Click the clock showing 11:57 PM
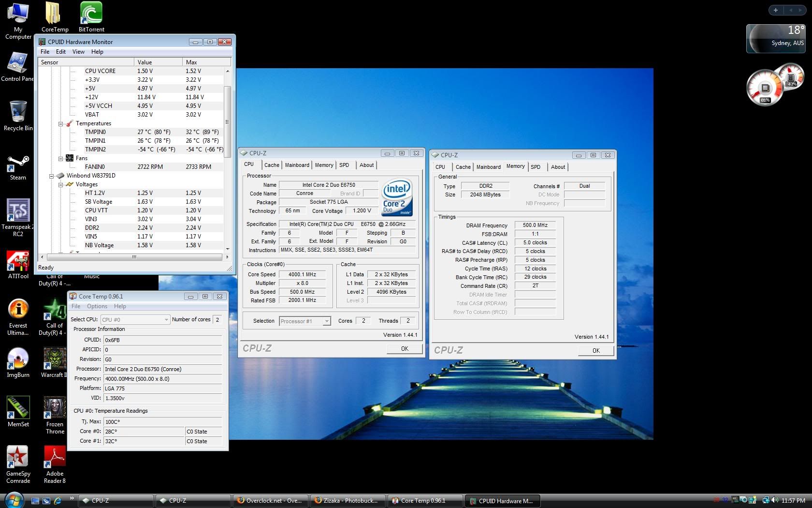Viewport: 812px width, 508px height. [x=793, y=500]
